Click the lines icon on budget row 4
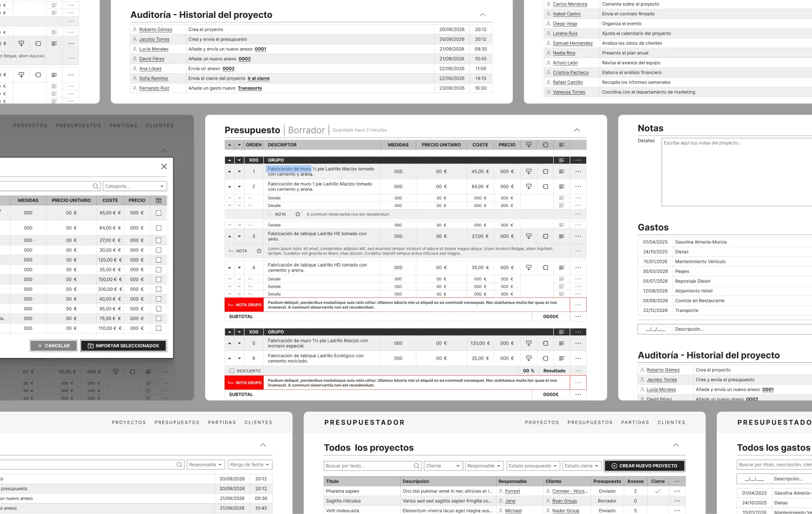 [561, 268]
